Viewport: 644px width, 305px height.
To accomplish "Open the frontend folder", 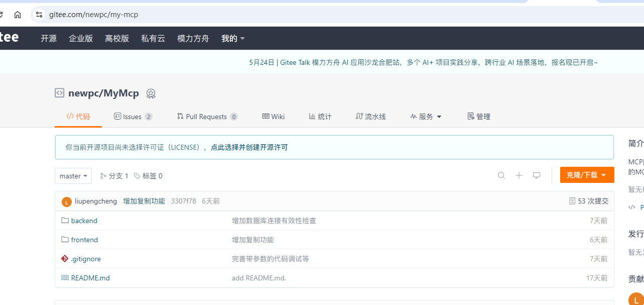I will [84, 240].
